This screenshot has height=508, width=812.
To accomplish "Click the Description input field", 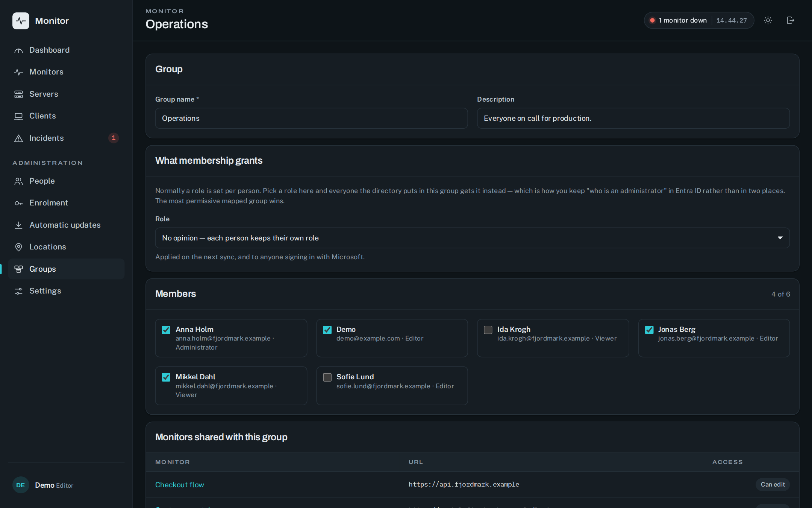I will coord(633,118).
